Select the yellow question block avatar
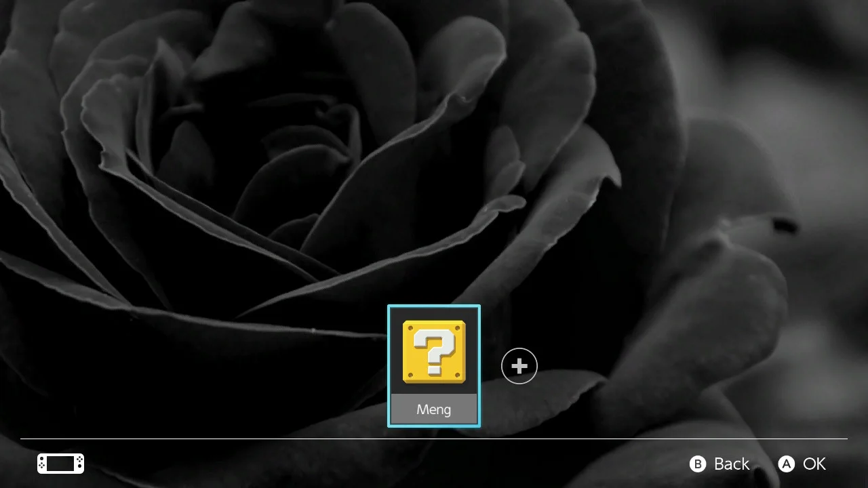The image size is (868, 488). pyautogui.click(x=434, y=352)
